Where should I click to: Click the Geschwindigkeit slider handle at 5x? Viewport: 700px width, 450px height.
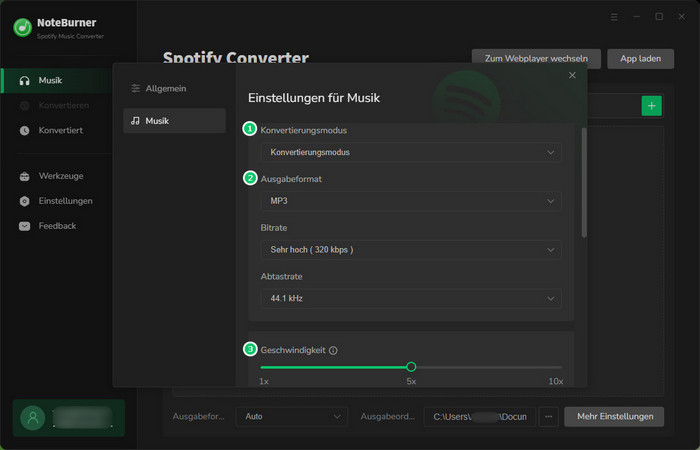point(411,367)
